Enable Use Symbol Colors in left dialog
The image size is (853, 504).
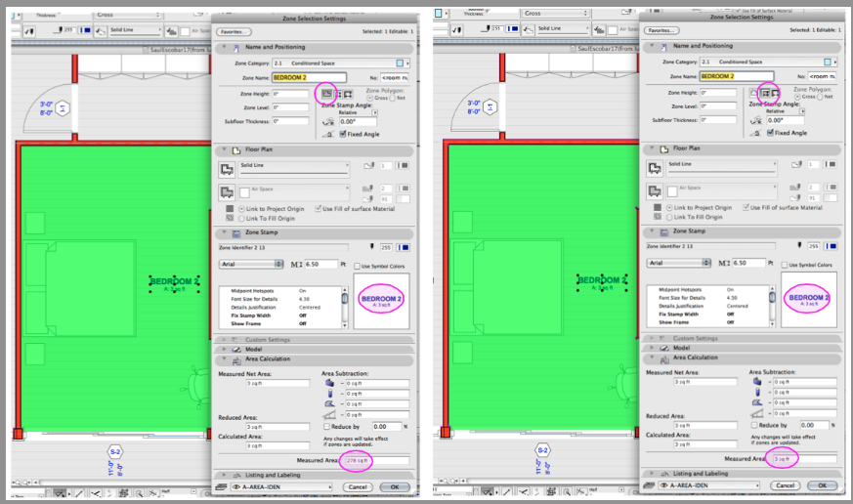click(357, 267)
